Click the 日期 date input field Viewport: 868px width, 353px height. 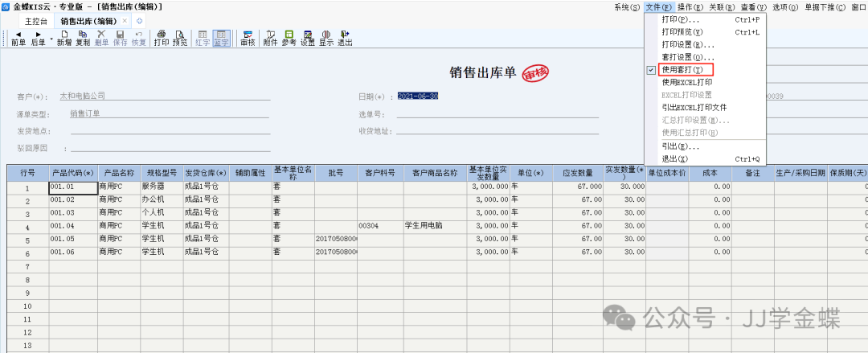(x=418, y=96)
